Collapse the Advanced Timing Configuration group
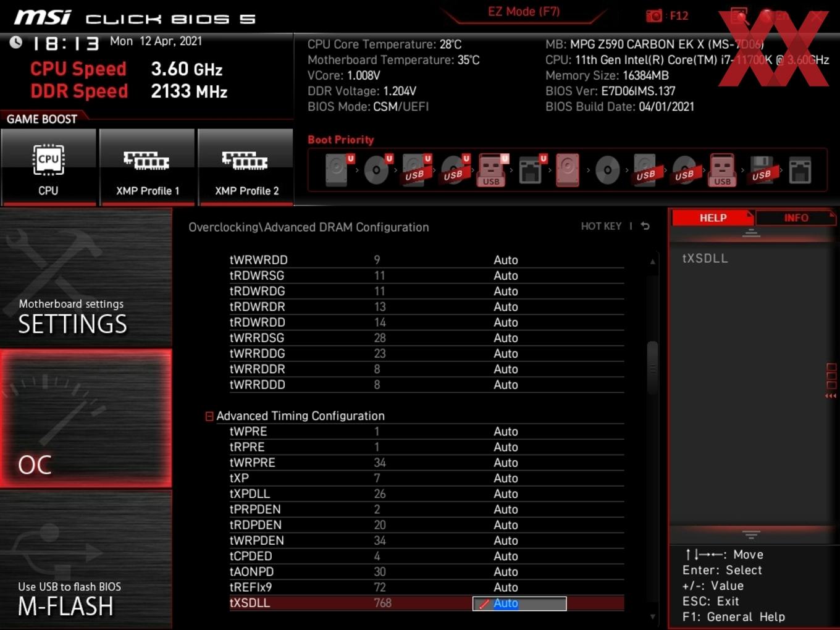The width and height of the screenshot is (840, 630). tap(209, 416)
